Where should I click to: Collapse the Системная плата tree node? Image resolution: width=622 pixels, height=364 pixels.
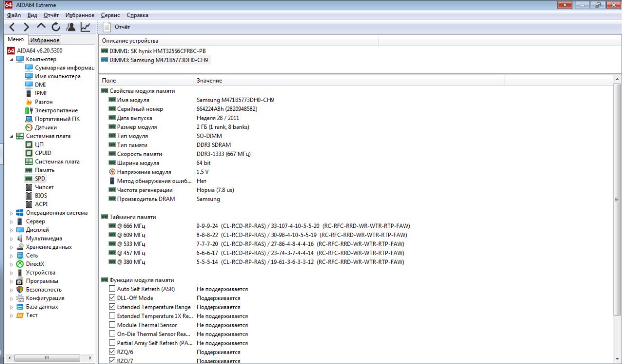pyautogui.click(x=12, y=136)
